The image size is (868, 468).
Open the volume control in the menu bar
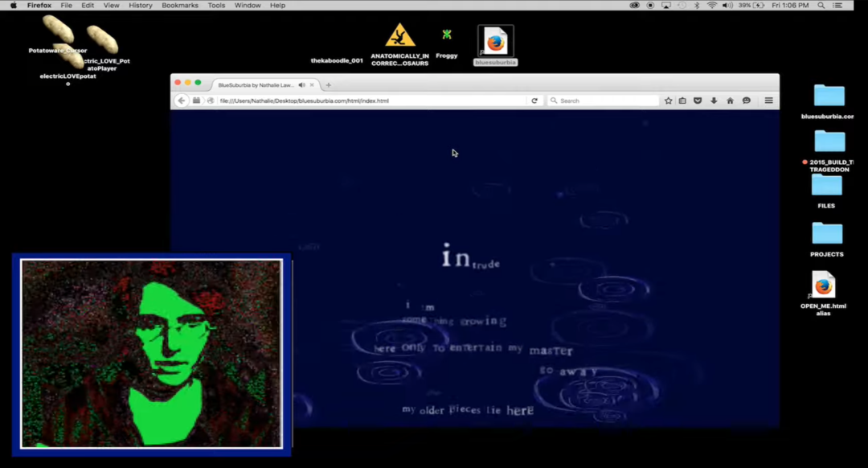[727, 6]
